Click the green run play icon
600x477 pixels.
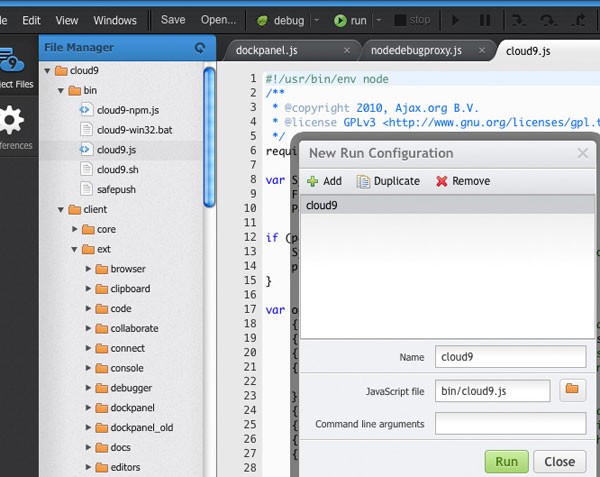pos(340,20)
